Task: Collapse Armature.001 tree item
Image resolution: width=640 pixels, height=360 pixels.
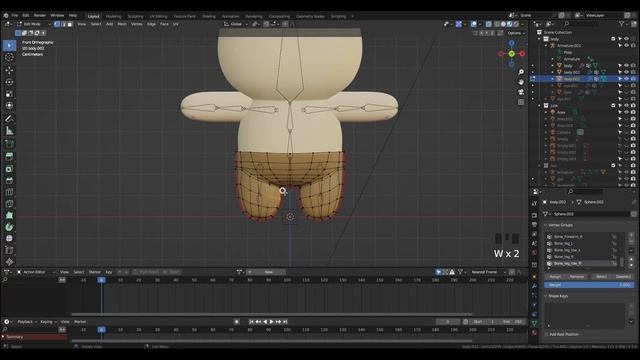Action: (546, 46)
